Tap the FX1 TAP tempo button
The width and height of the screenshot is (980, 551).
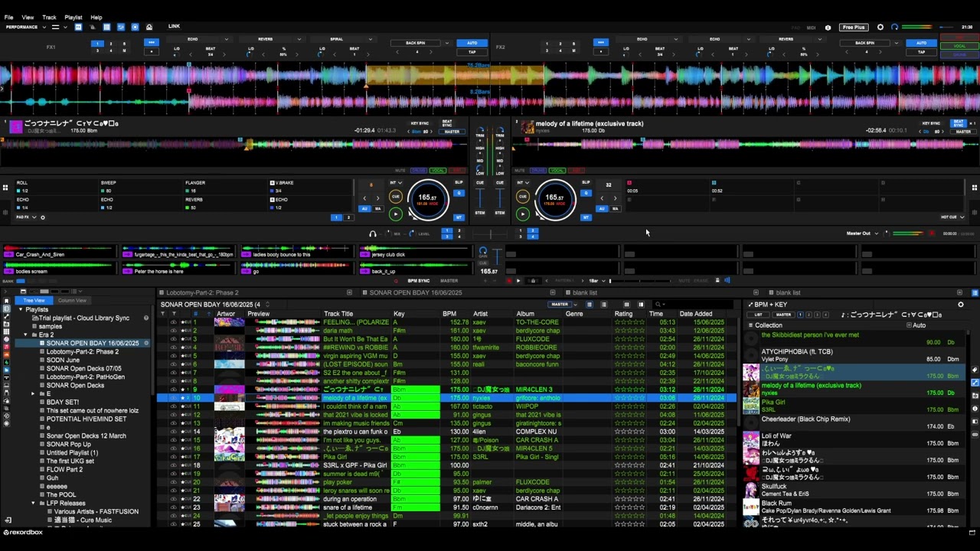(x=472, y=52)
